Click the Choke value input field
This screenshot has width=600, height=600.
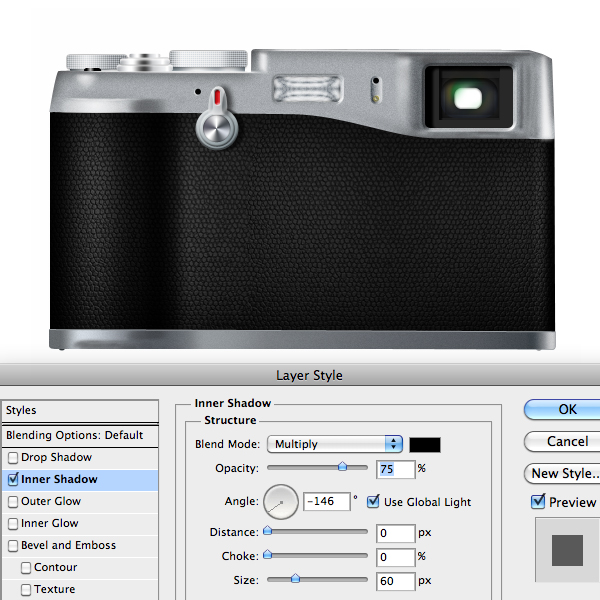click(396, 557)
